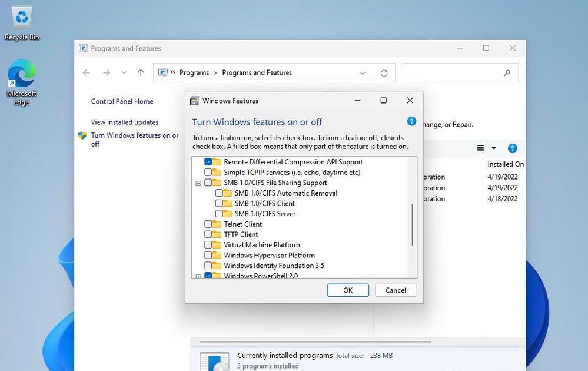Click the control panel icon in address bar

[163, 73]
